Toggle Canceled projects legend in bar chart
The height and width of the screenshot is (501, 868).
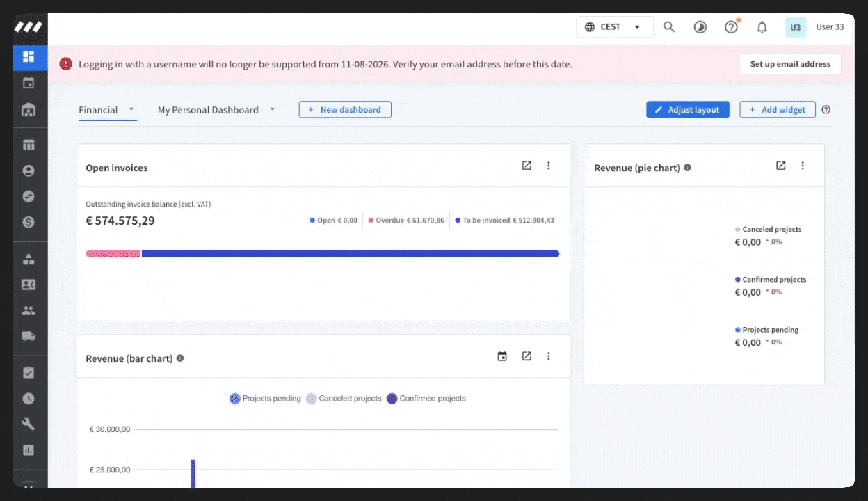point(344,399)
